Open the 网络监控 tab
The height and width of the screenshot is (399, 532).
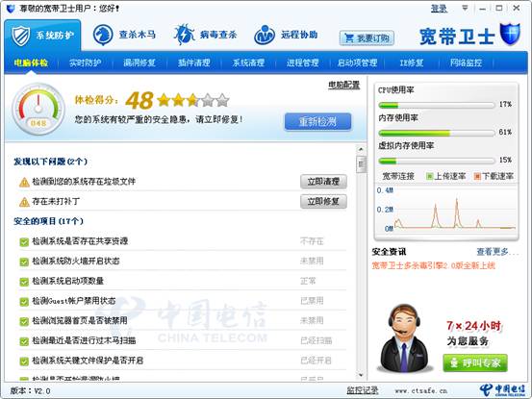click(466, 62)
